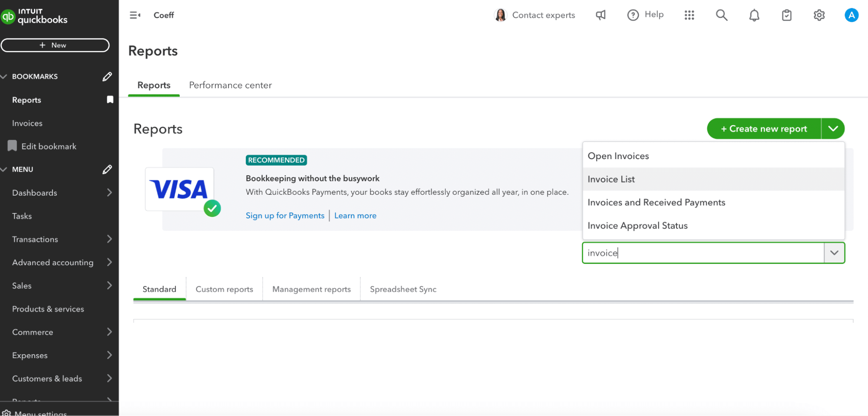Expand the Sales submenu arrow

[x=109, y=286]
